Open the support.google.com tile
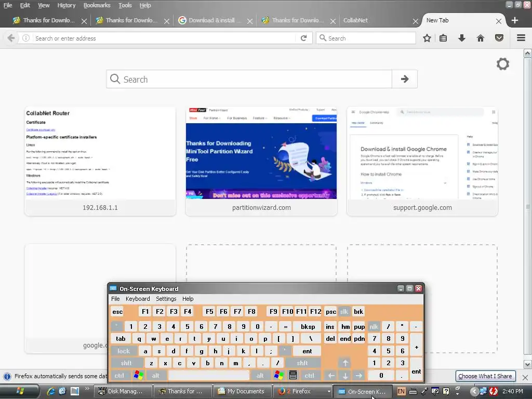532x399 pixels. pos(422,161)
